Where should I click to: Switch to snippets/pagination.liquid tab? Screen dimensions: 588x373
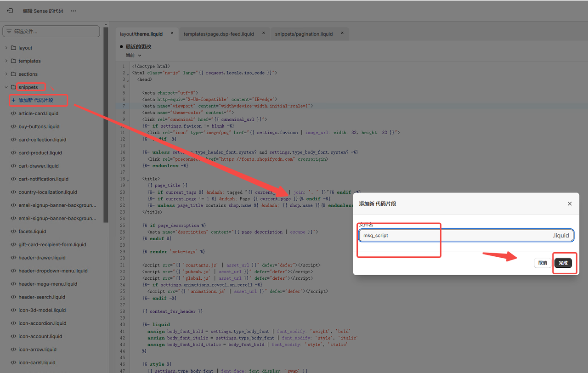tap(304, 34)
